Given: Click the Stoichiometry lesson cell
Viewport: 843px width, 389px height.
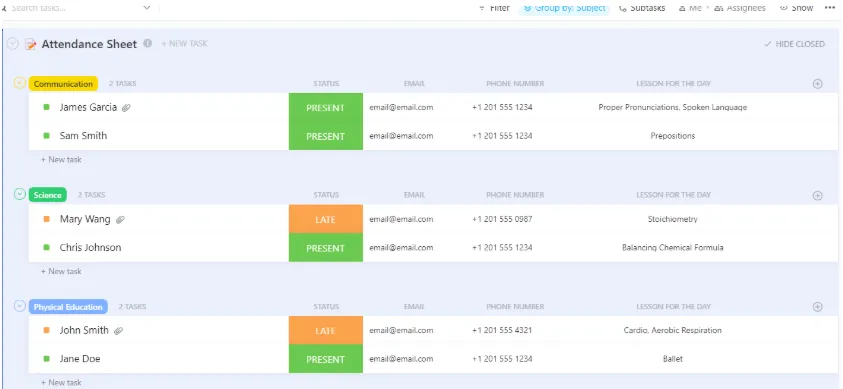Looking at the screenshot, I should point(673,219).
